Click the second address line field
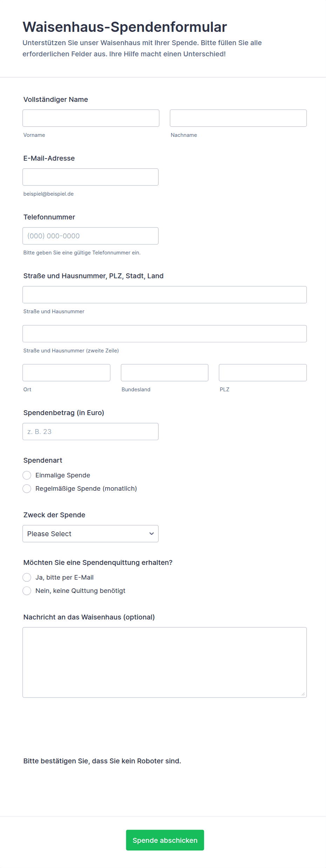The image size is (326, 868). click(165, 334)
